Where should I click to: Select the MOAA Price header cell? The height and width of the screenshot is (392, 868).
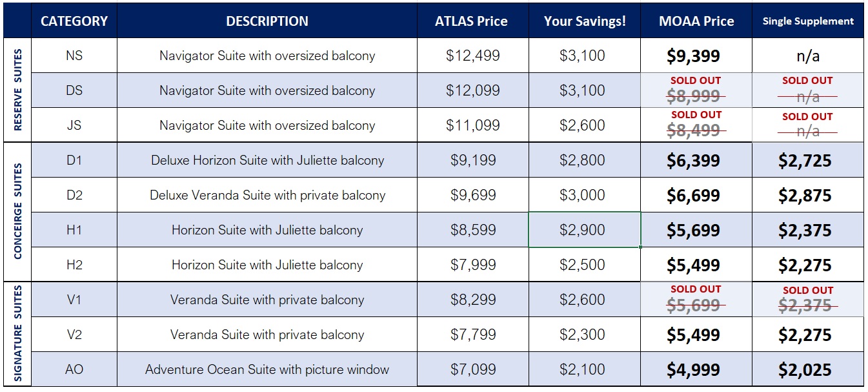[696, 21]
